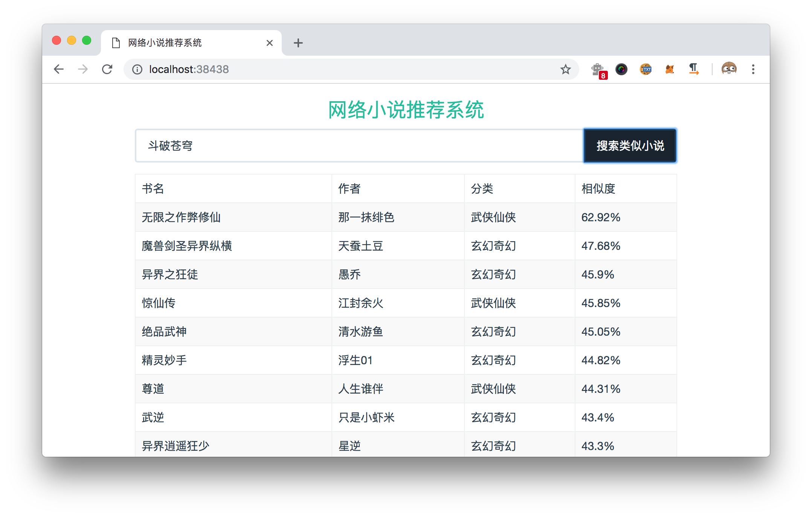Bookmark this page with the star

pyautogui.click(x=565, y=69)
